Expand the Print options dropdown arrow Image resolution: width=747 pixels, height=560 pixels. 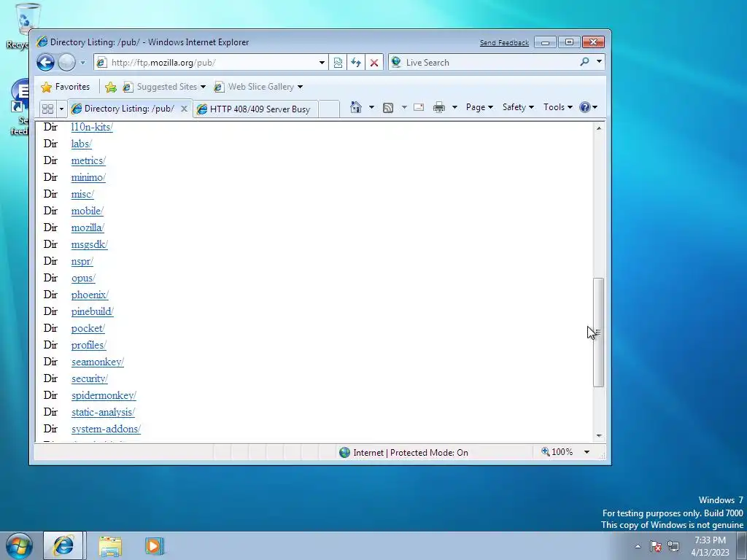[454, 107]
